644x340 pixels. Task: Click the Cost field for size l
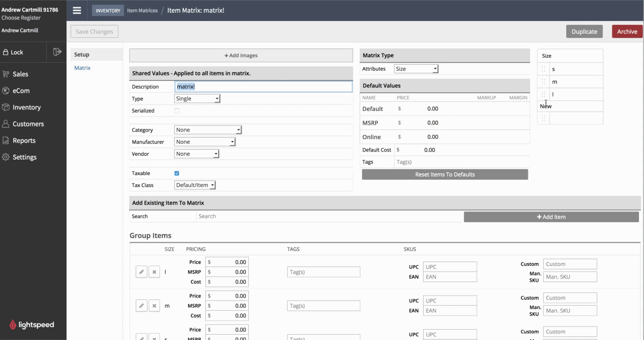pyautogui.click(x=227, y=282)
